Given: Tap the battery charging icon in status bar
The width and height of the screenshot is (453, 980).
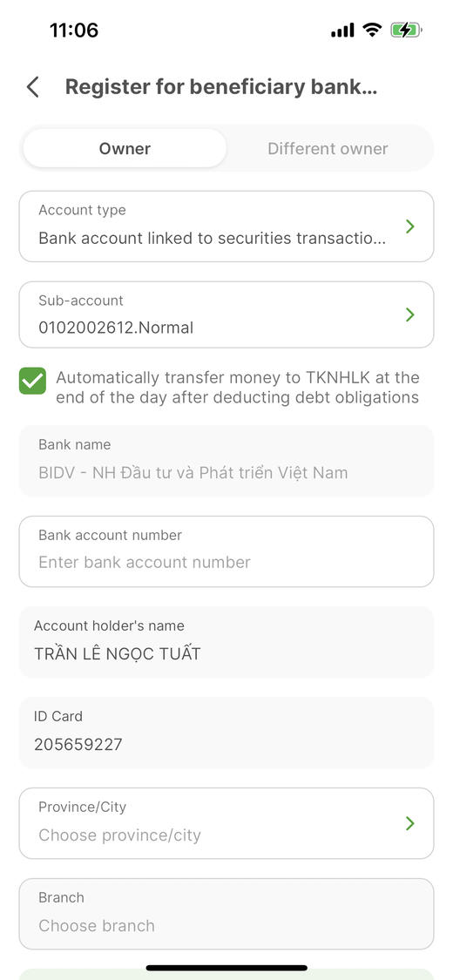Looking at the screenshot, I should pyautogui.click(x=406, y=30).
